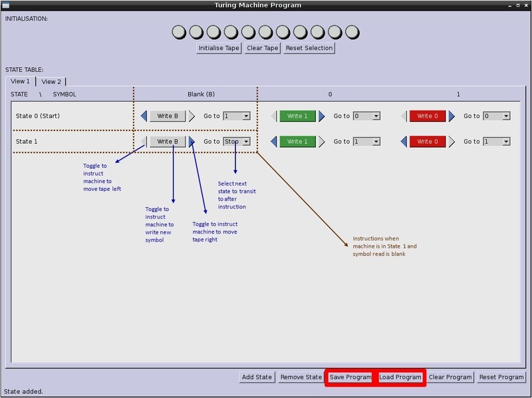Open Go to dropdown for State 1, symbol 1
The height and width of the screenshot is (398, 532).
pos(497,141)
